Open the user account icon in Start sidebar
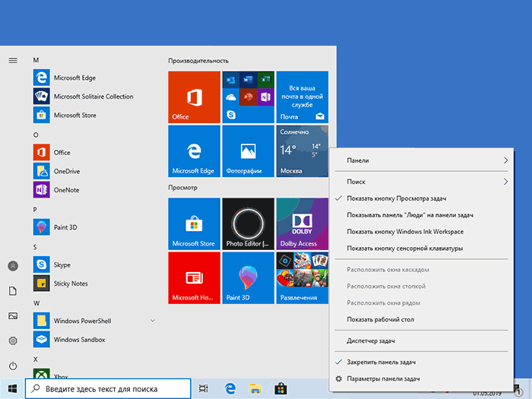Screen dimensions: 532x399 13,266
